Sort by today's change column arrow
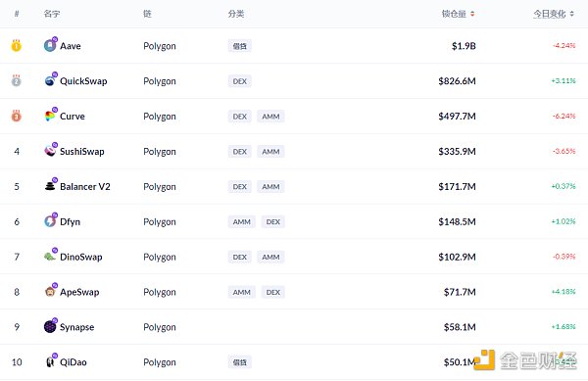Image resolution: width=588 pixels, height=381 pixels. [x=572, y=14]
